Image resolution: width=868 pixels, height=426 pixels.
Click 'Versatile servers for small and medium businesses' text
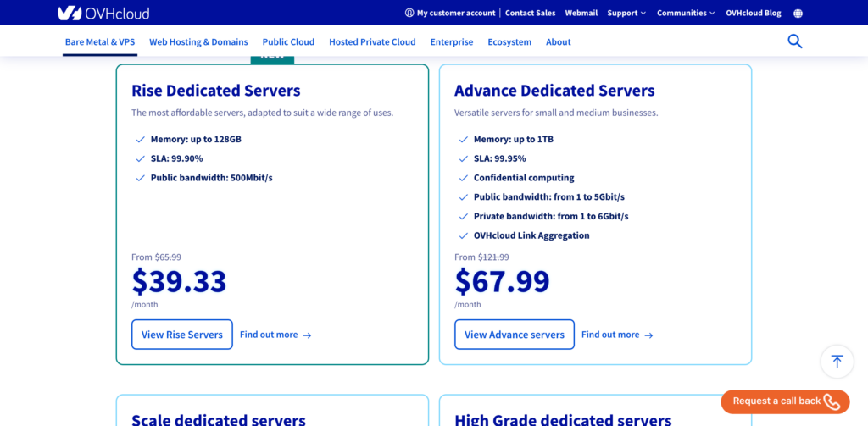click(x=556, y=113)
